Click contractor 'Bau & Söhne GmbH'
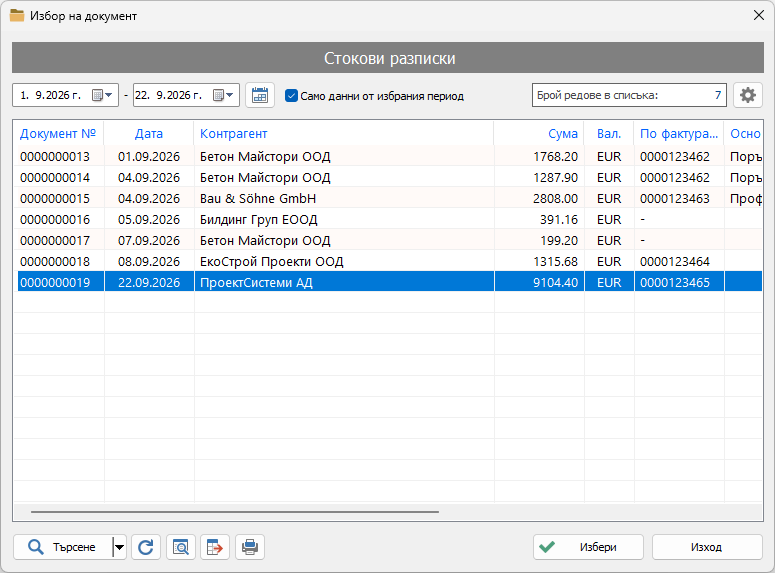The image size is (775, 573). pos(258,198)
